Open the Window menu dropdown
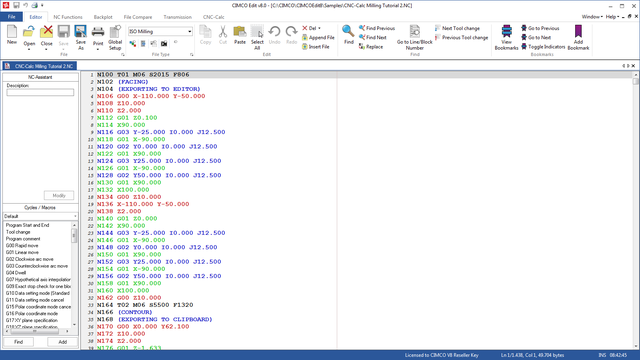 pyautogui.click(x=592, y=17)
